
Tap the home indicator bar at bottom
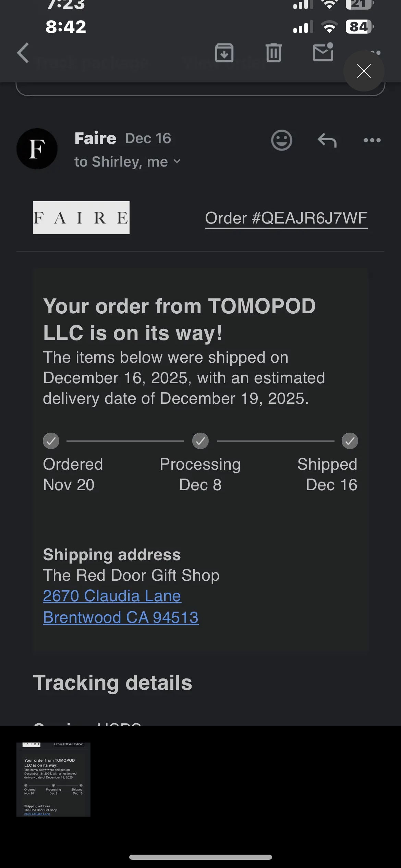[200, 857]
